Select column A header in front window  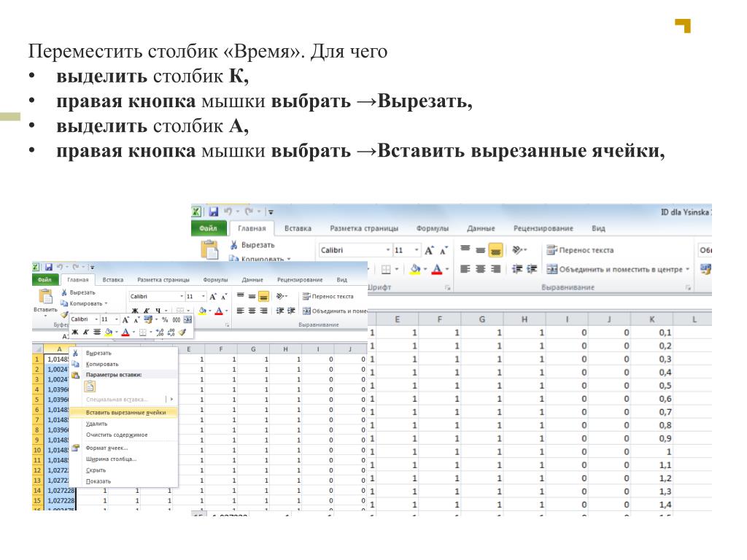click(60, 349)
